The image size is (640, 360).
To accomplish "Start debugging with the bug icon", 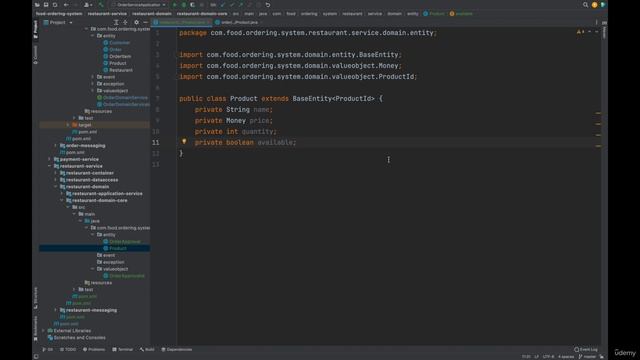I will pos(184,5).
